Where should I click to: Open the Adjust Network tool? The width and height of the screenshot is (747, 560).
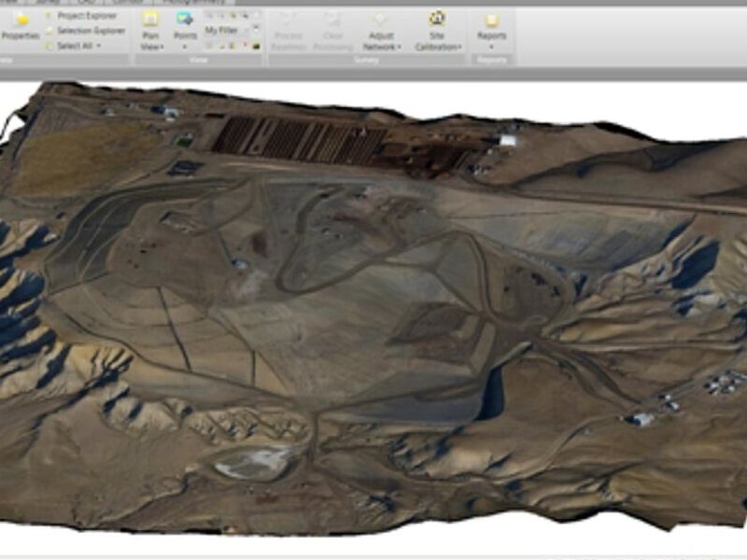coord(381,21)
